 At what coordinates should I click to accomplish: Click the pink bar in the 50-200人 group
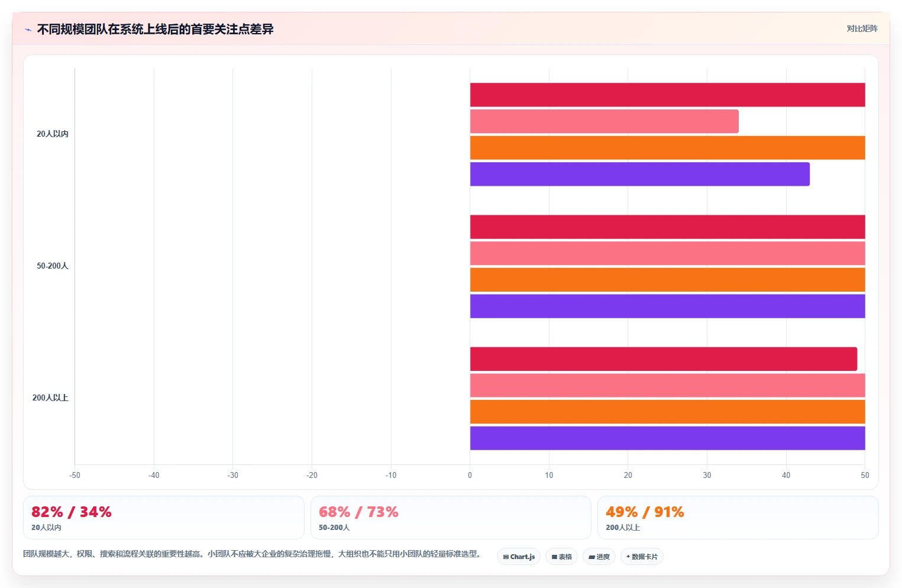pyautogui.click(x=667, y=253)
